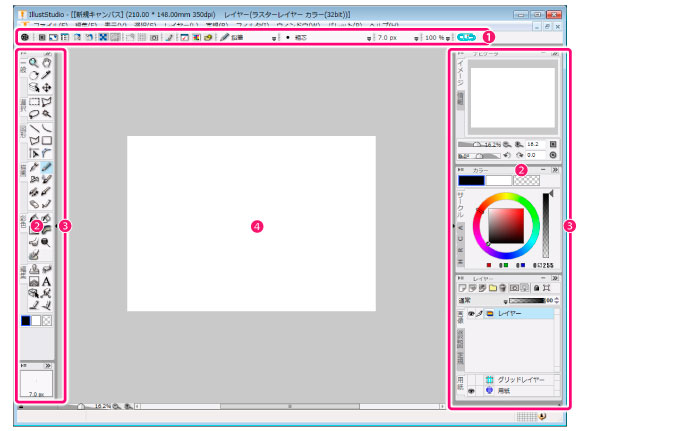Collapse the カラー panel with its >> button

click(x=555, y=170)
